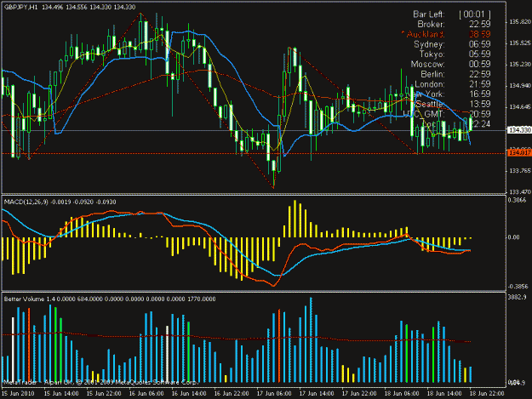The image size is (532, 399).
Task: Click the orange price level tag on the axis
Action: coord(518,154)
